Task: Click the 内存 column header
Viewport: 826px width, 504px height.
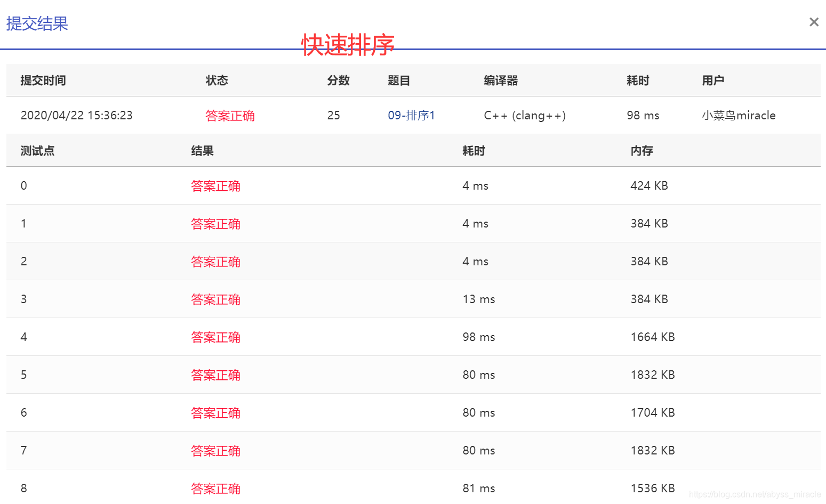Action: (x=641, y=151)
